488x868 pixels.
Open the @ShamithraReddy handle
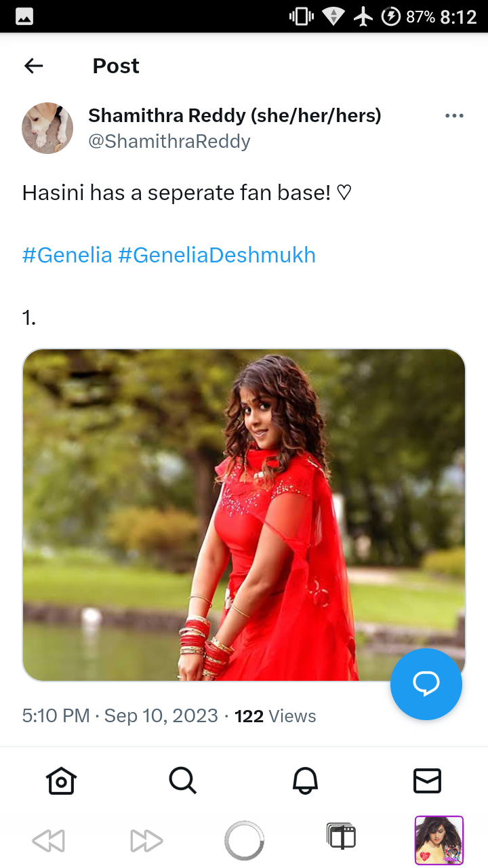coord(169,141)
